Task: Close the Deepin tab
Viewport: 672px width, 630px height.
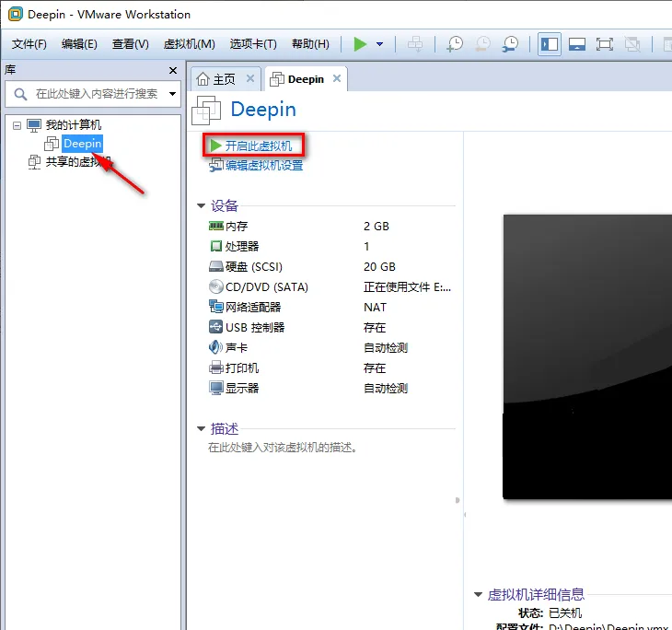Action: click(x=337, y=78)
